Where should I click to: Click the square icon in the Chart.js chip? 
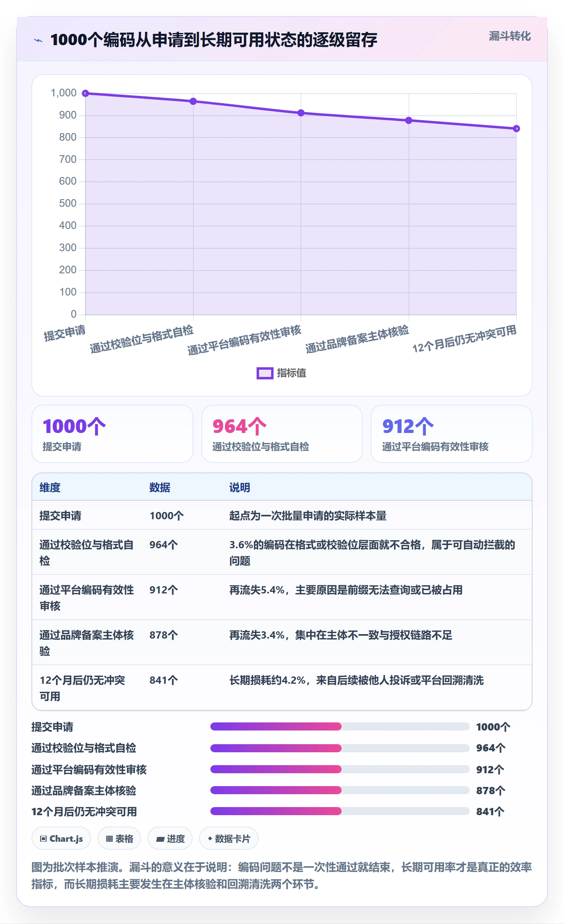point(43,839)
